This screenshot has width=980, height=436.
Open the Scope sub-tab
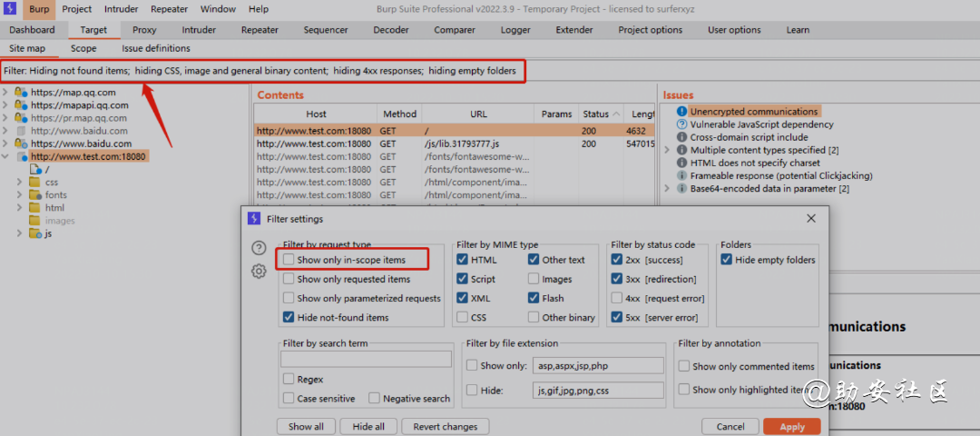pos(83,48)
